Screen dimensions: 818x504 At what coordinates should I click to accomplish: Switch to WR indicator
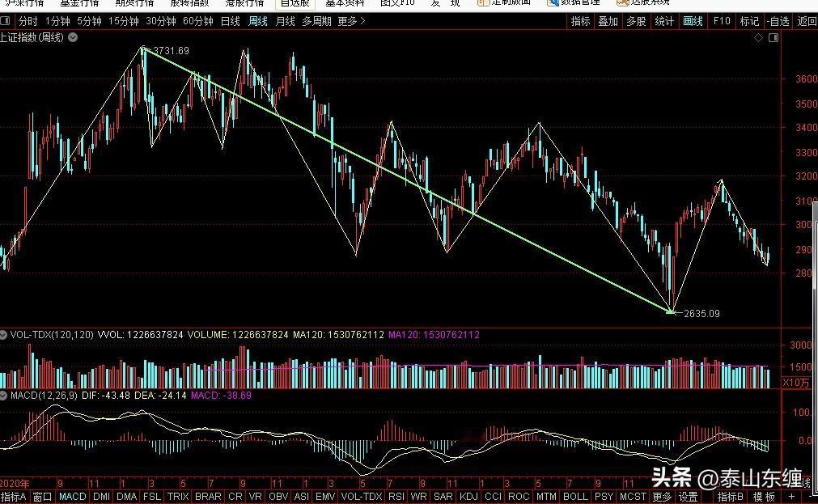pos(419,497)
